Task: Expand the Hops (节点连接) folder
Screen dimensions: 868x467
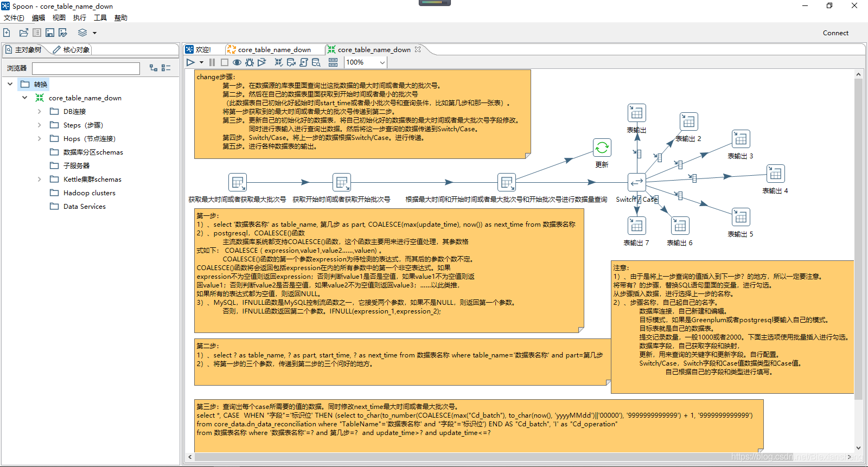Action: point(39,138)
